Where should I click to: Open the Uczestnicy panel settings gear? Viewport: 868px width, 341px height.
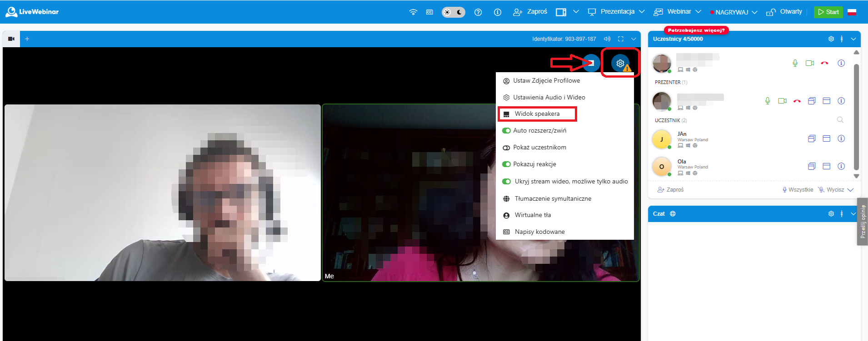pos(831,39)
